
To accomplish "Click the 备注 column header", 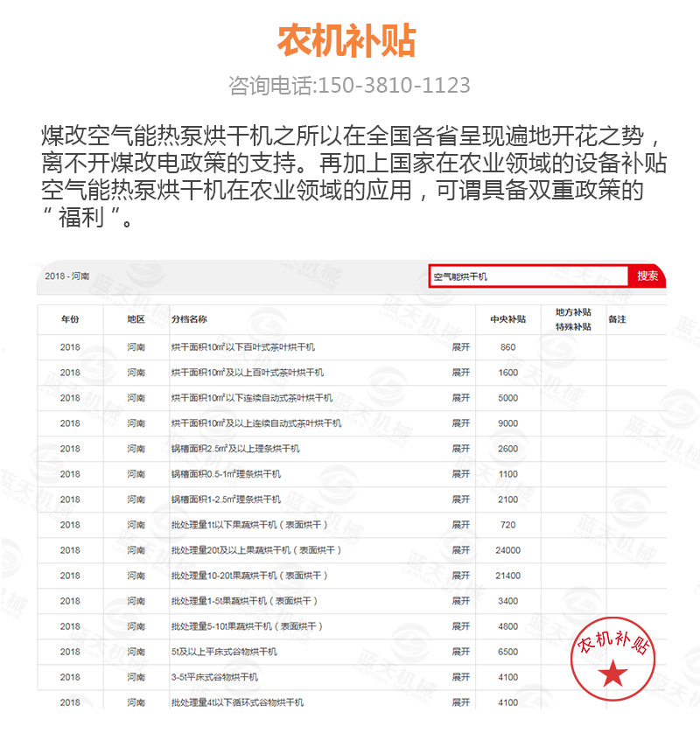I will [617, 319].
